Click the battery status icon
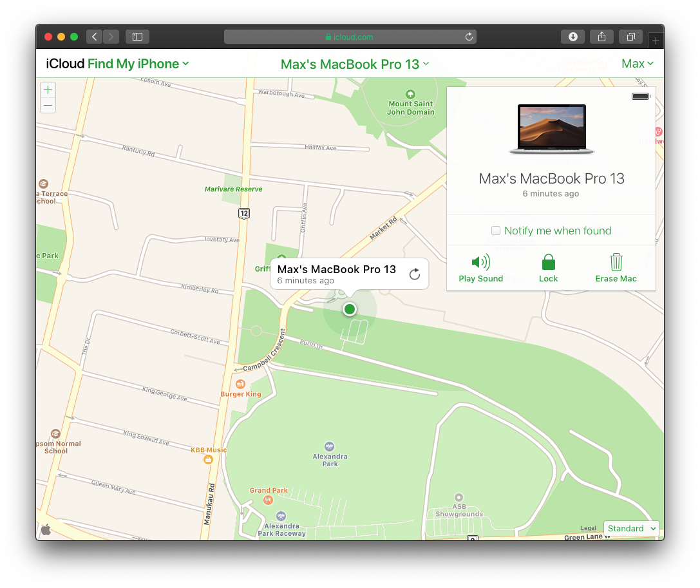 pos(641,96)
